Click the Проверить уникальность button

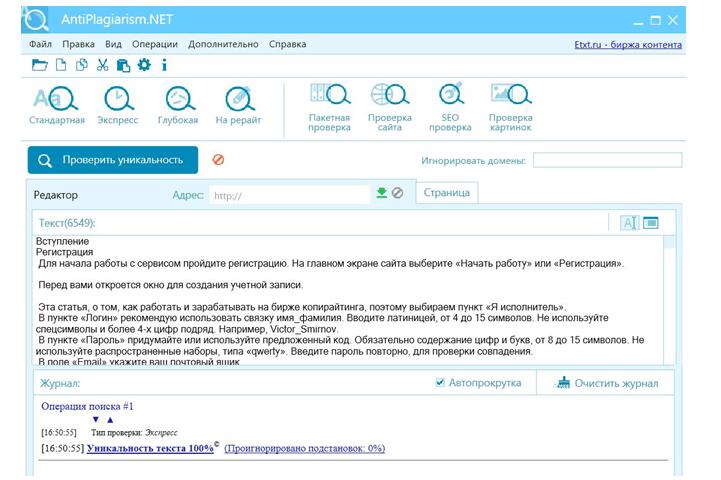point(113,160)
